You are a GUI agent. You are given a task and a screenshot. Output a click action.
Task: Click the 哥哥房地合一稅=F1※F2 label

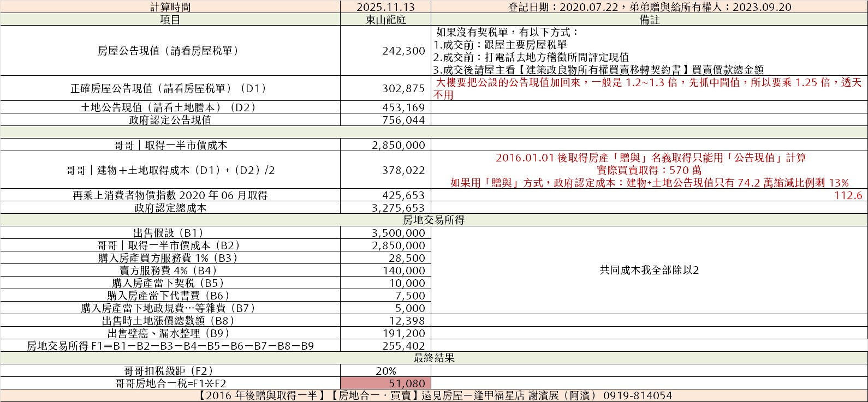click(x=170, y=383)
